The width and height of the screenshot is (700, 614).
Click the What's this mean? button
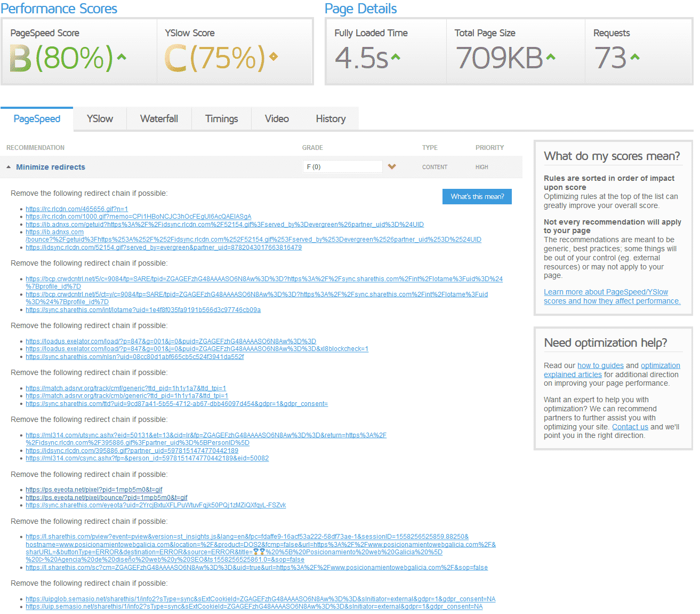tap(477, 196)
